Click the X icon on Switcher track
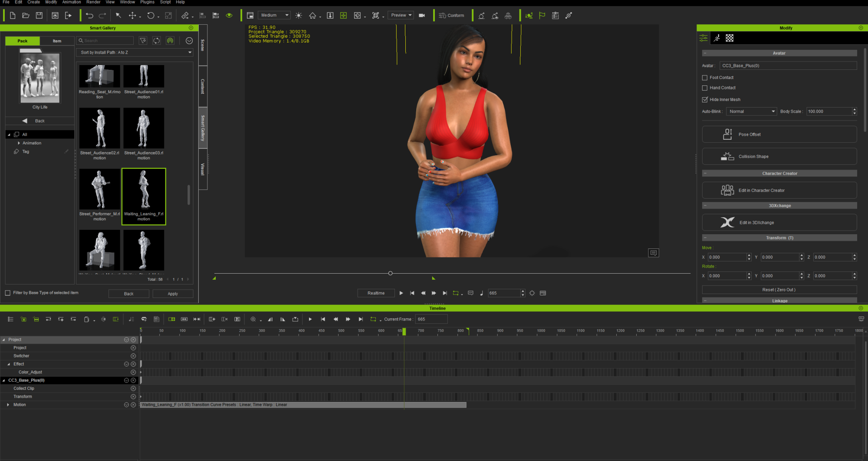The width and height of the screenshot is (868, 461). pyautogui.click(x=133, y=356)
